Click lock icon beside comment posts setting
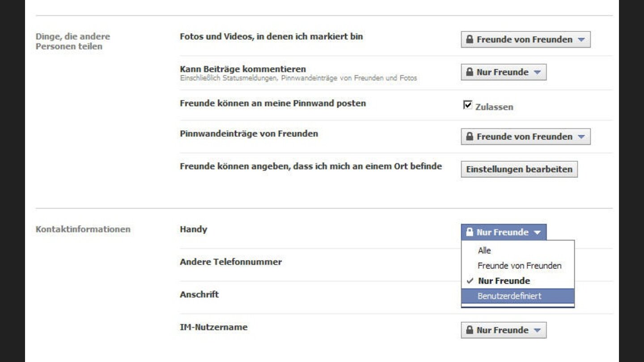The image size is (644, 362). pos(469,72)
